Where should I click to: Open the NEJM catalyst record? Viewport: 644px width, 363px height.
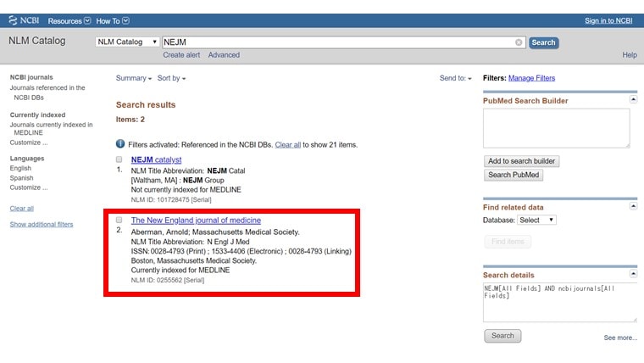(x=156, y=159)
